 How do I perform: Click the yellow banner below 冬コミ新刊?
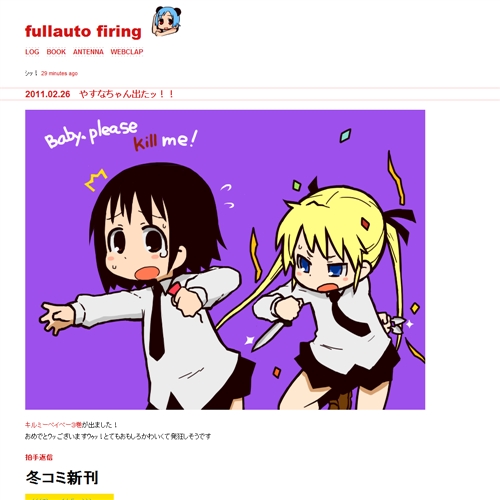[69, 497]
